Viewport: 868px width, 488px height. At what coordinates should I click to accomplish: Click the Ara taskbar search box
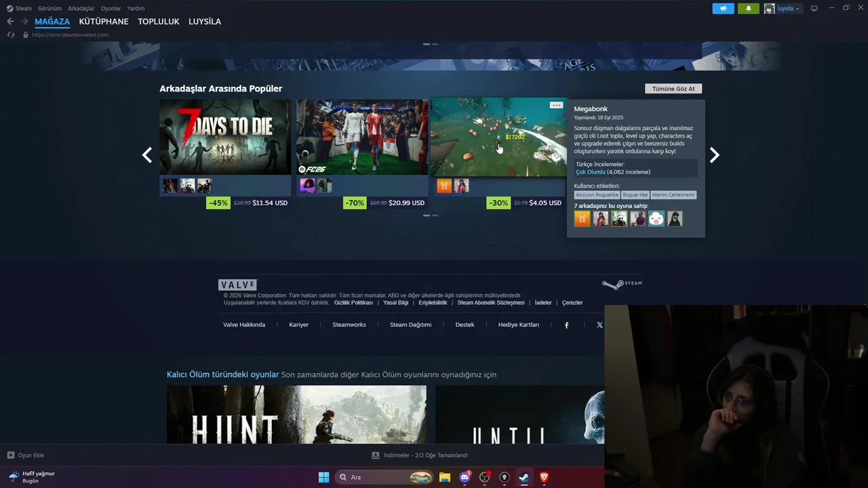pos(384,477)
